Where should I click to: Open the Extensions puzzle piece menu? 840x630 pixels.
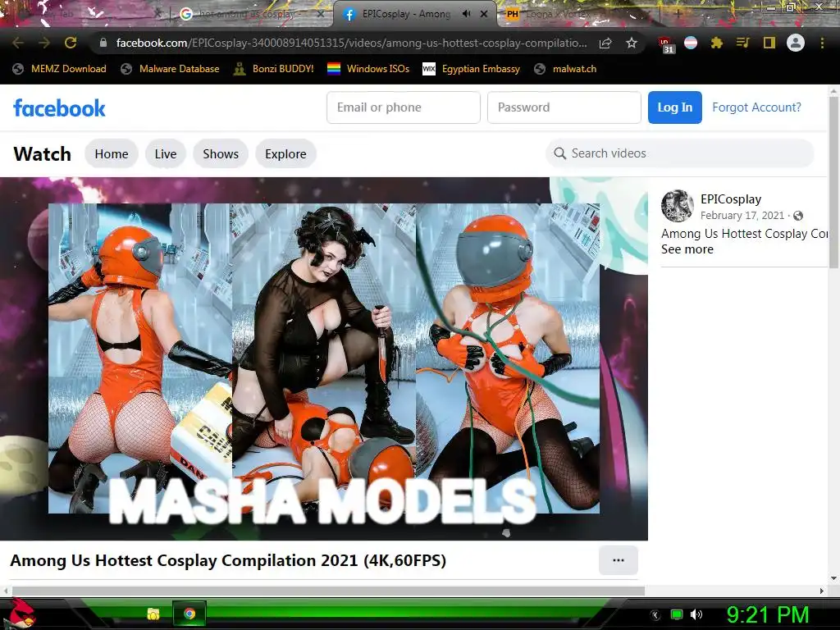pyautogui.click(x=716, y=43)
